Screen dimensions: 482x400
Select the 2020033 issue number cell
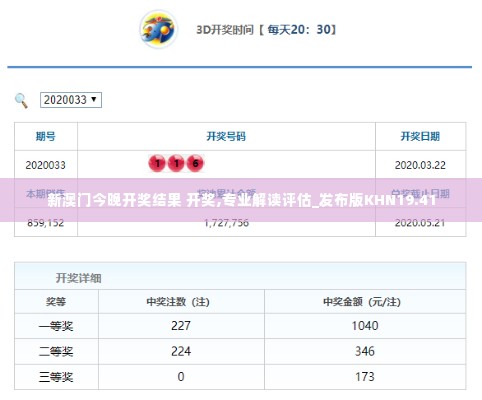46,165
